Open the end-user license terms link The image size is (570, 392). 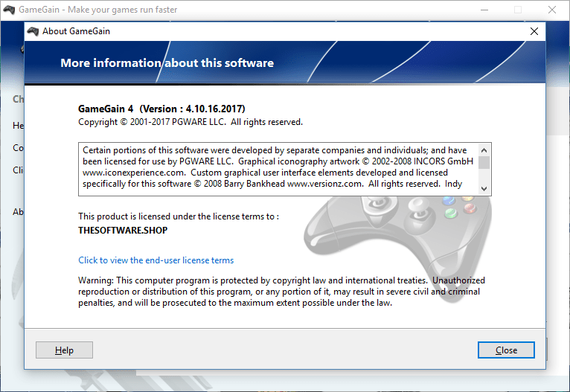156,260
